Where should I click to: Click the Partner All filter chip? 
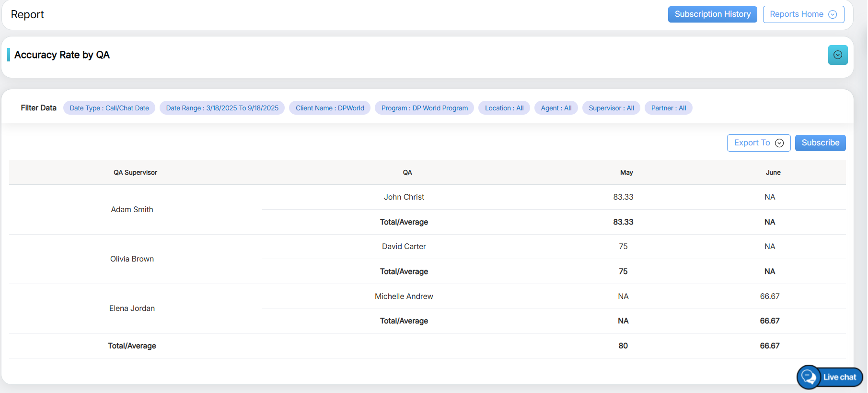(x=668, y=108)
